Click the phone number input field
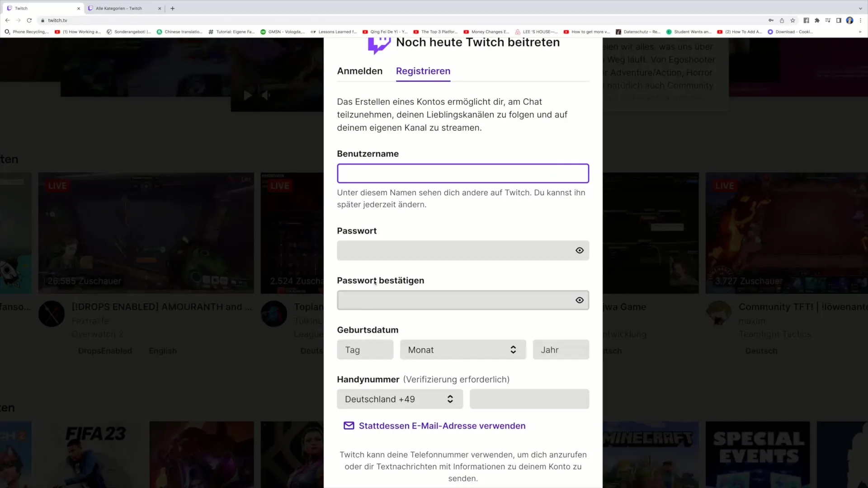This screenshot has width=868, height=488. click(x=529, y=399)
